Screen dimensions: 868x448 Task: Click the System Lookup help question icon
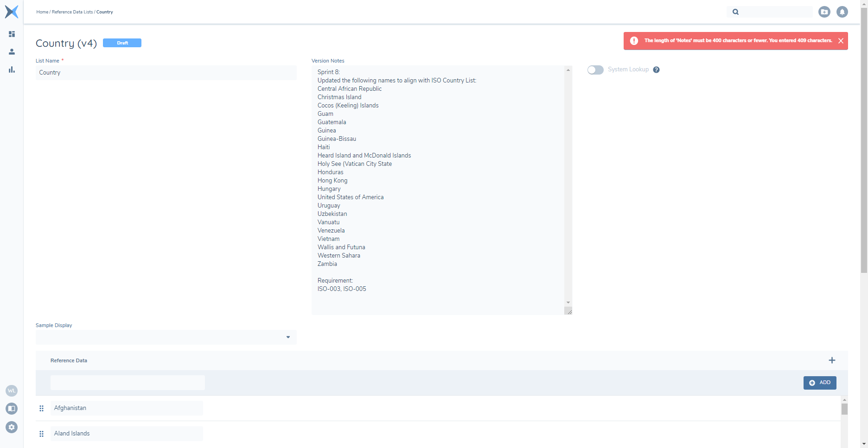[656, 70]
